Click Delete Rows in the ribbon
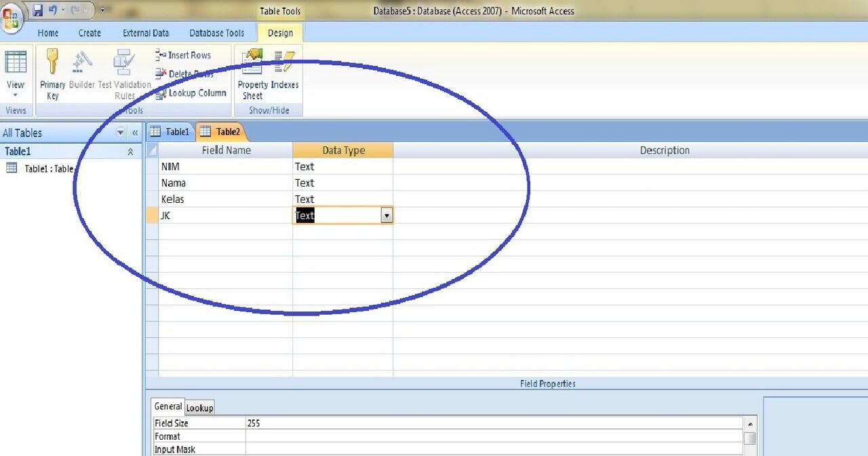Image resolution: width=868 pixels, height=456 pixels. (184, 74)
